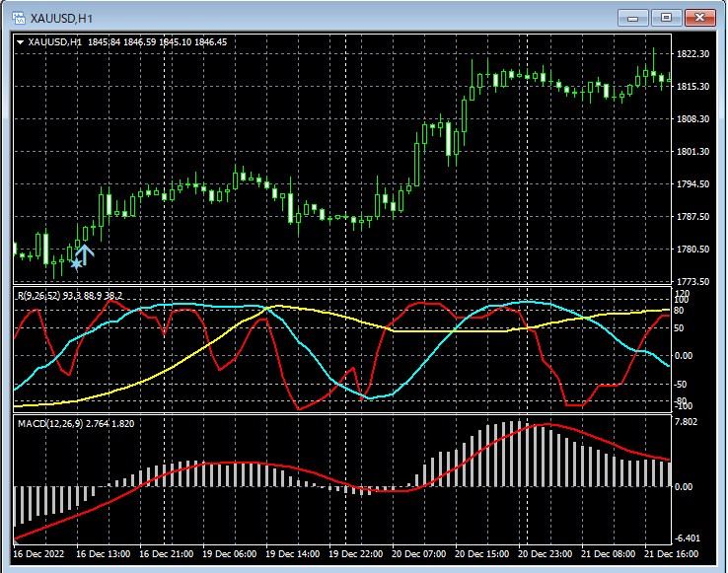
Task: Maximize the XAUUSD,H1 chart window
Action: (667, 17)
